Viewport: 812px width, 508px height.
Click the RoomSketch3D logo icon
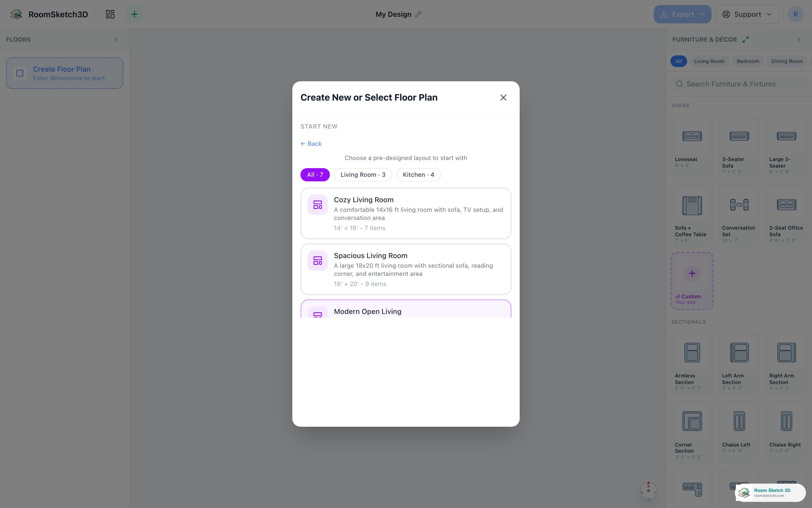pyautogui.click(x=16, y=14)
